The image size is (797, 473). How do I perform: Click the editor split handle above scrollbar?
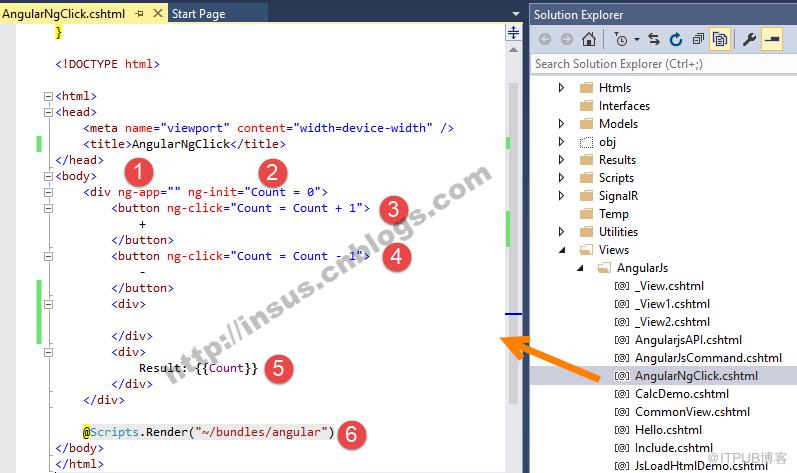pos(513,33)
